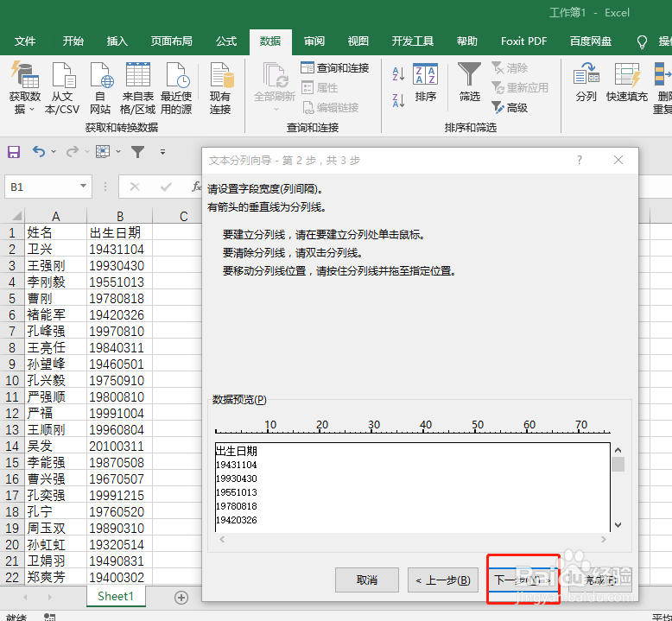The width and height of the screenshot is (672, 621).
Task: Click the Undo arrow
Action: (x=39, y=151)
